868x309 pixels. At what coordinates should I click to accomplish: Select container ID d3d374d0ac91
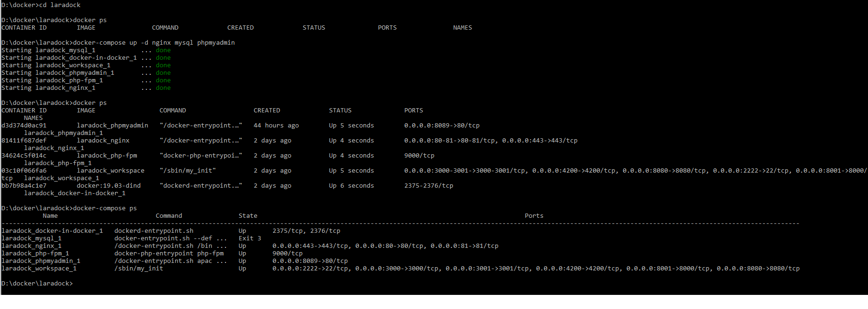pos(24,126)
